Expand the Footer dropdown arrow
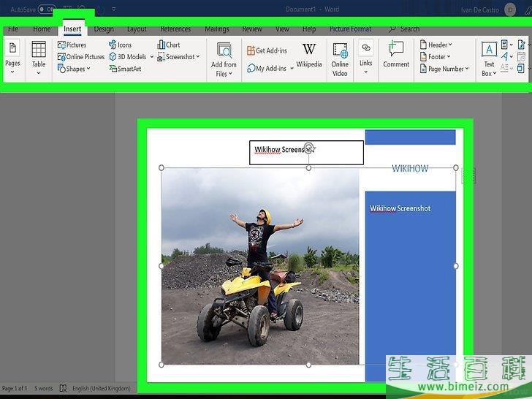 449,56
